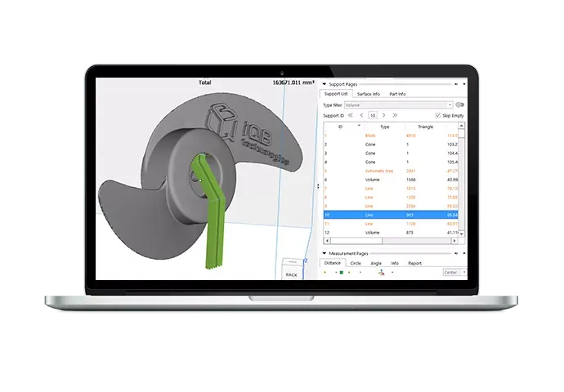This screenshot has width=564, height=392.
Task: Select support row 1 Block
Action: (x=391, y=136)
